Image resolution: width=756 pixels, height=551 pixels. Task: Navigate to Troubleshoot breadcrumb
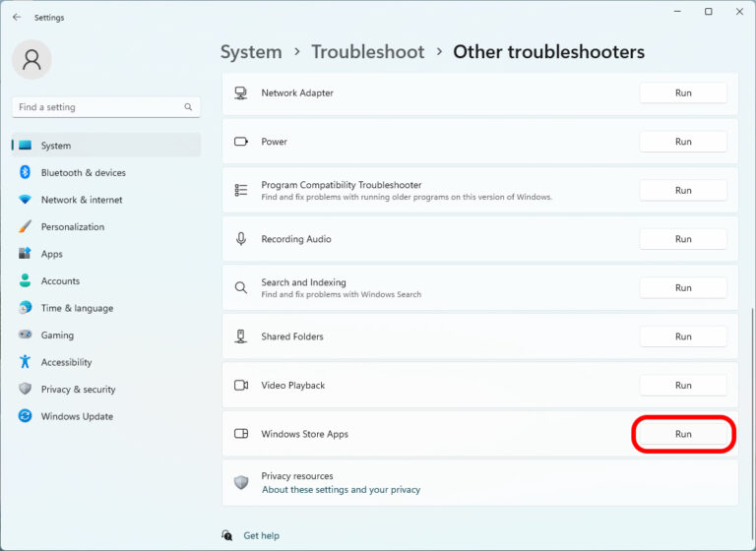tap(368, 52)
